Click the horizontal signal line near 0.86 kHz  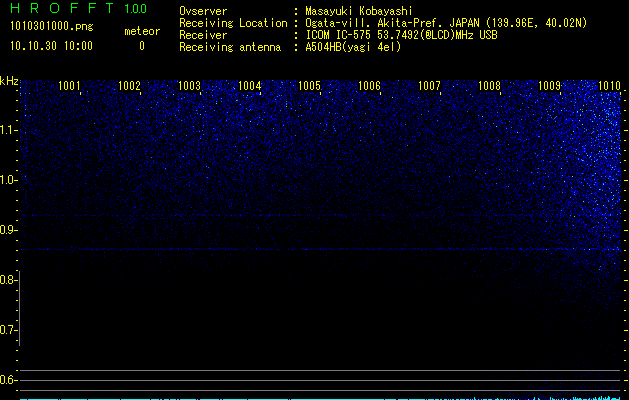click(320, 250)
